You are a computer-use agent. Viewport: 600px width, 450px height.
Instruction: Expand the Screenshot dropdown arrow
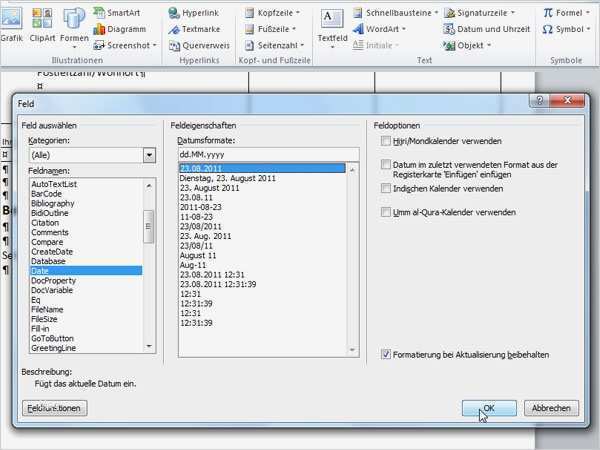pyautogui.click(x=155, y=46)
